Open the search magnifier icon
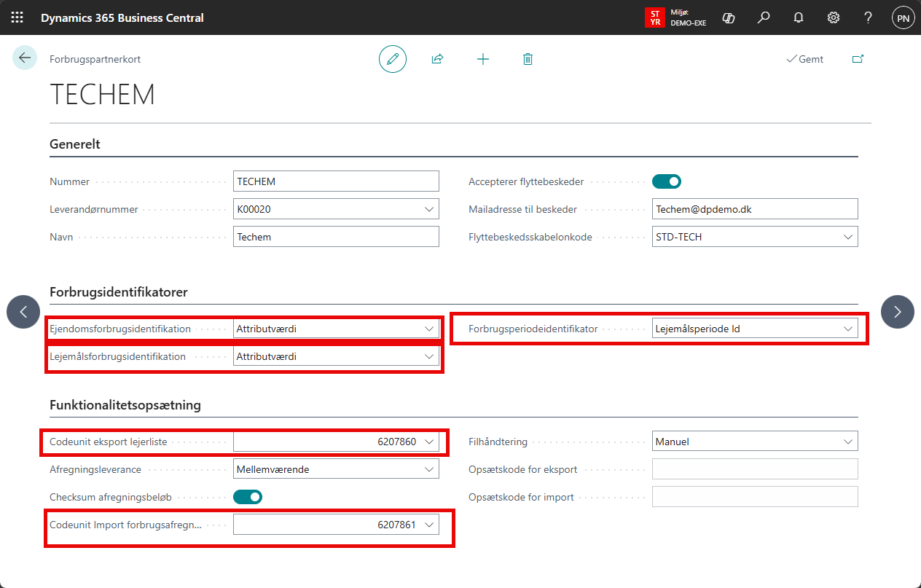The width and height of the screenshot is (921, 588). [x=764, y=17]
